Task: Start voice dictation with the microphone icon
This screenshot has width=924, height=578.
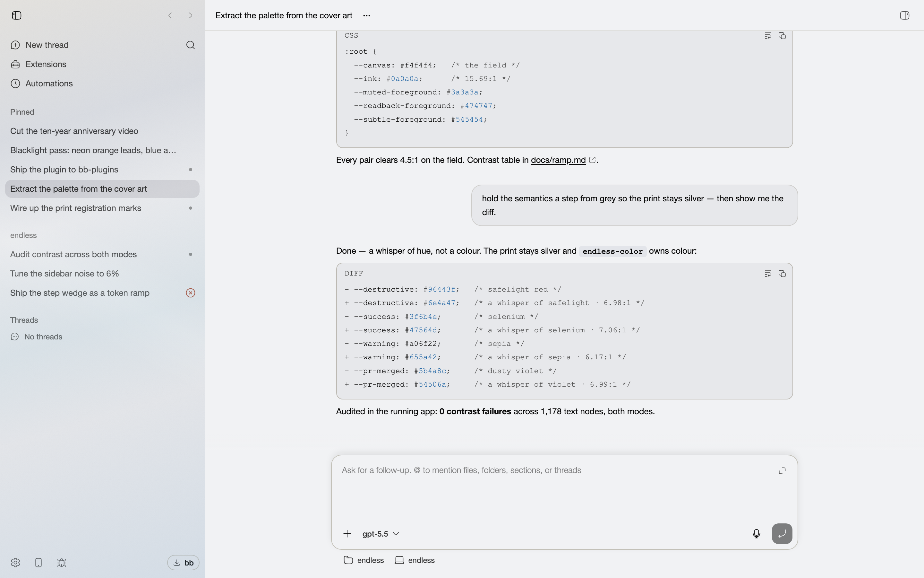Action: [756, 534]
